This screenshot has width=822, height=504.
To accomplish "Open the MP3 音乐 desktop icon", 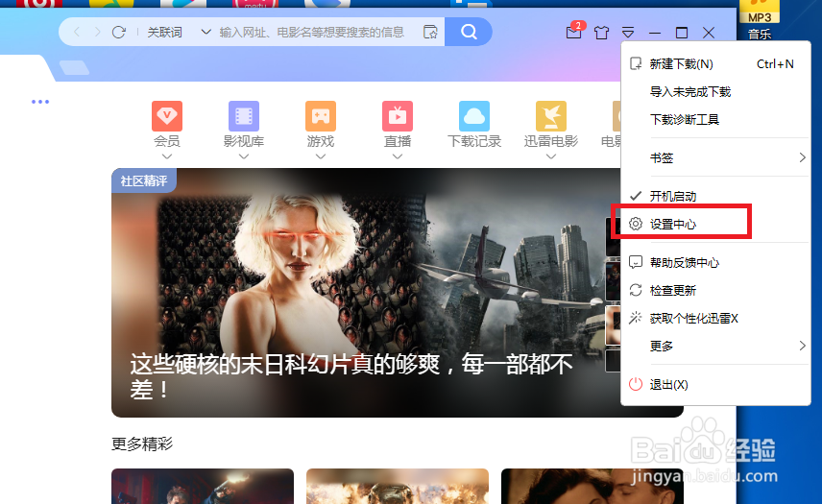I will pyautogui.click(x=759, y=20).
